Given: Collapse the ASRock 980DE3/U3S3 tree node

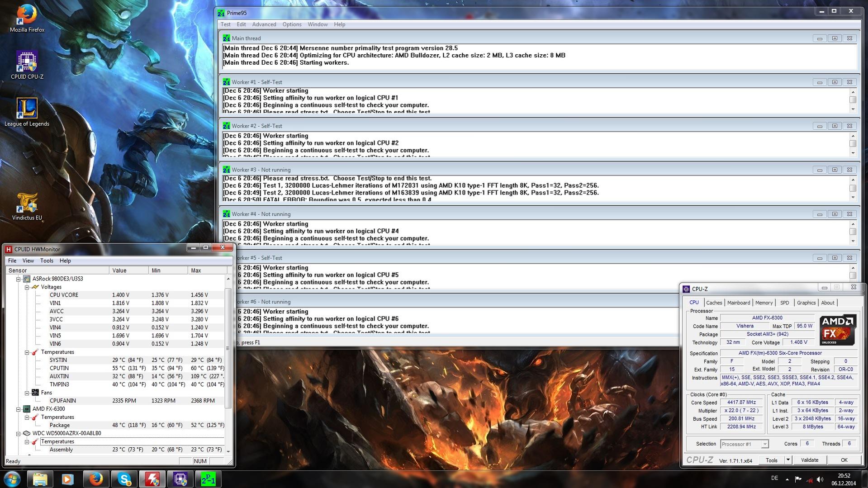Looking at the screenshot, I should tap(19, 279).
